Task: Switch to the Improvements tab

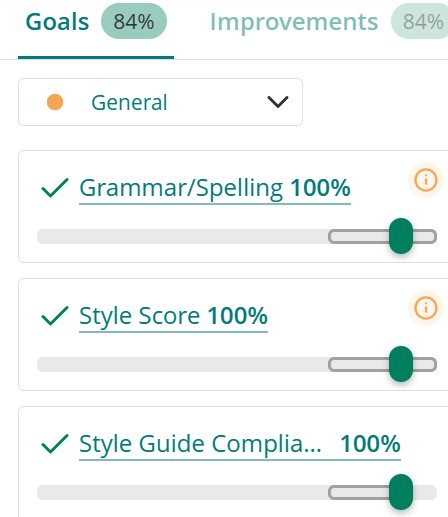Action: tap(294, 22)
